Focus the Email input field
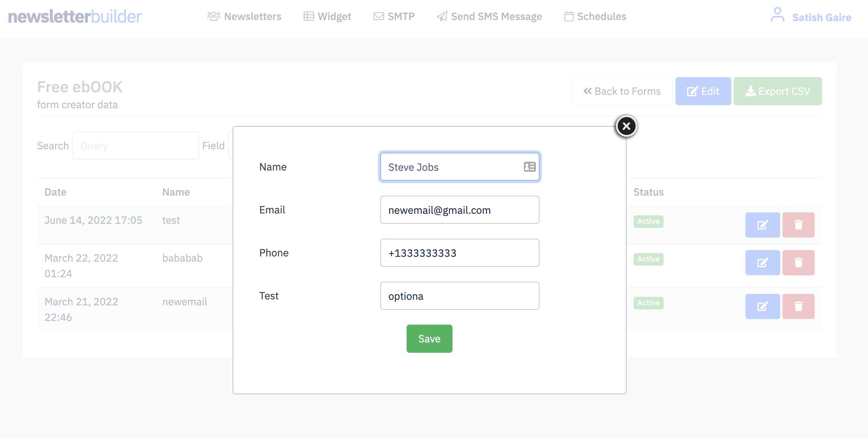 tap(460, 210)
